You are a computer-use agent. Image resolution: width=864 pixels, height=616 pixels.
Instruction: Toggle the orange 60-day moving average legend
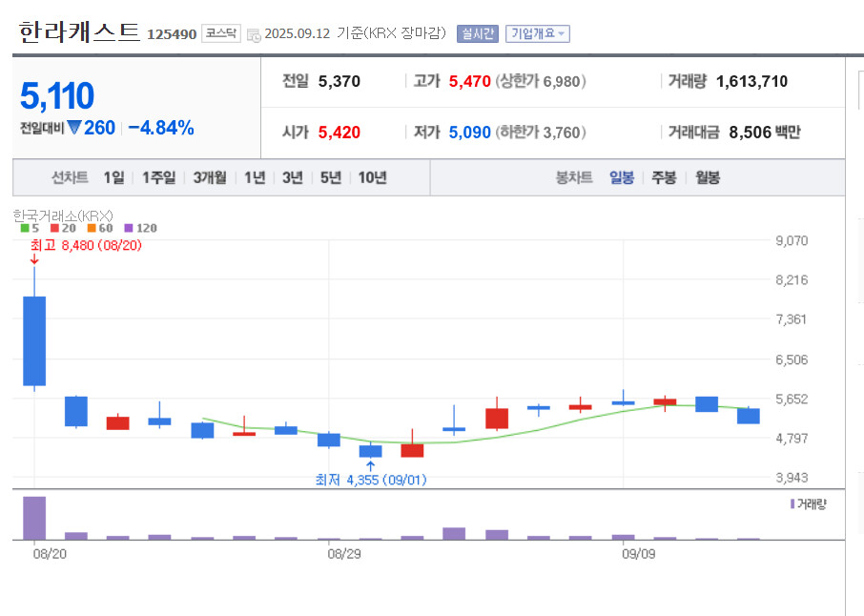(99, 228)
